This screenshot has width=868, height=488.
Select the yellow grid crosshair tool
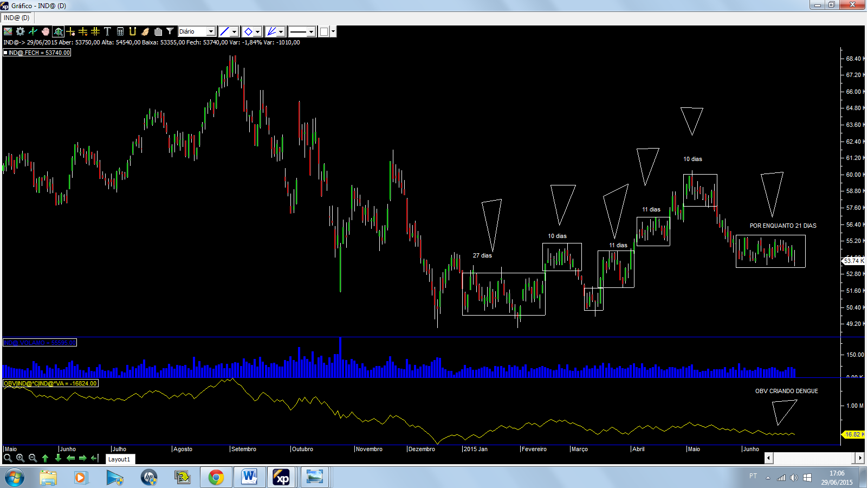[x=95, y=31]
